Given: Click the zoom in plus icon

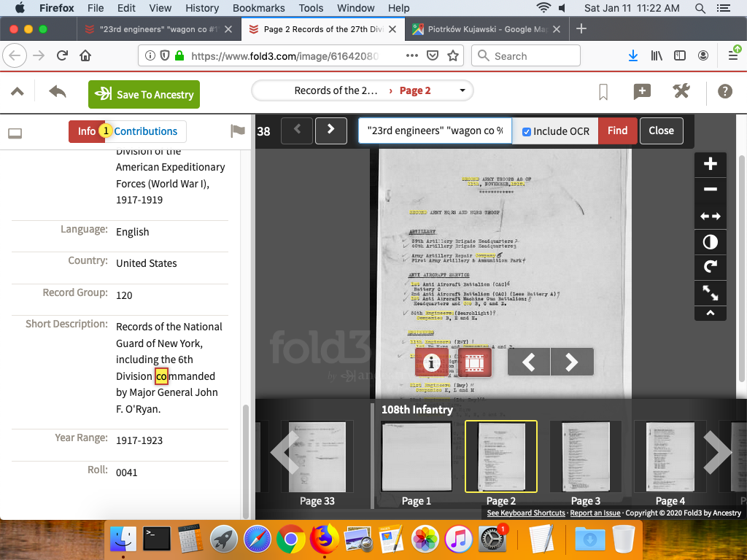Looking at the screenshot, I should pyautogui.click(x=710, y=164).
